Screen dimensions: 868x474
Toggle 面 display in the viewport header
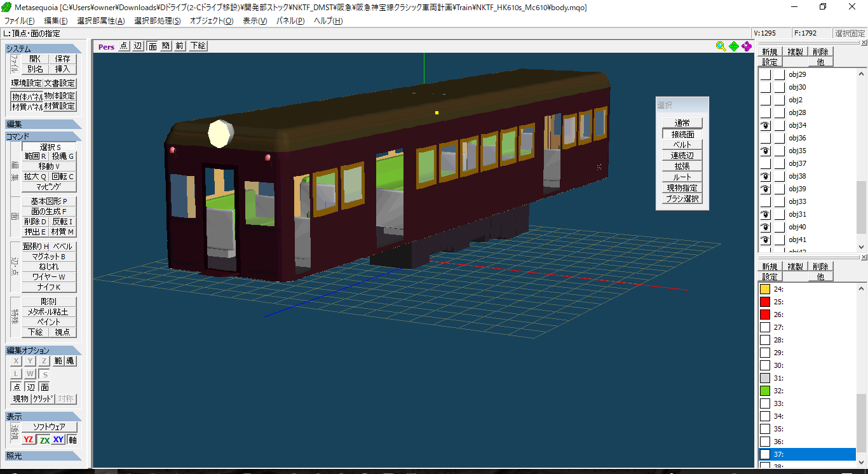tap(153, 46)
